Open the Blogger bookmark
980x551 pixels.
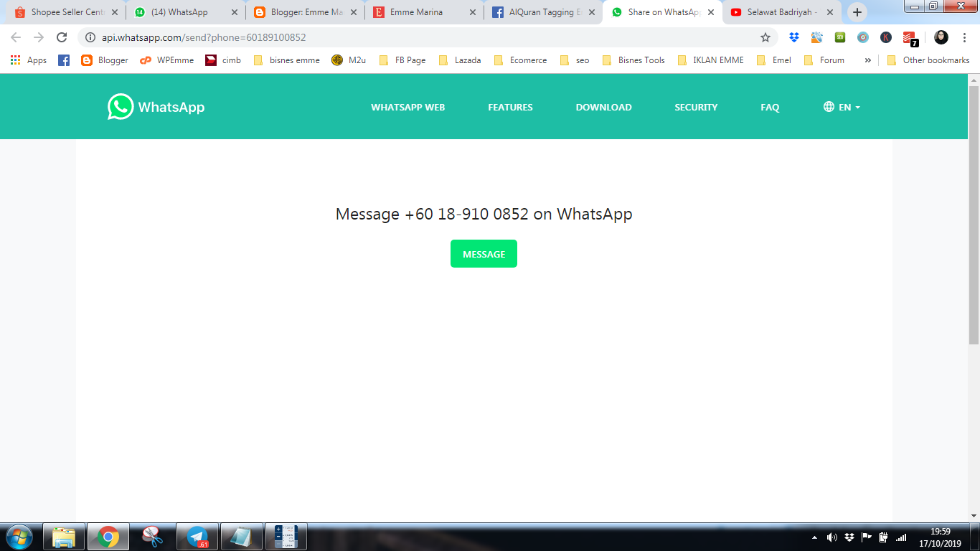(x=105, y=60)
